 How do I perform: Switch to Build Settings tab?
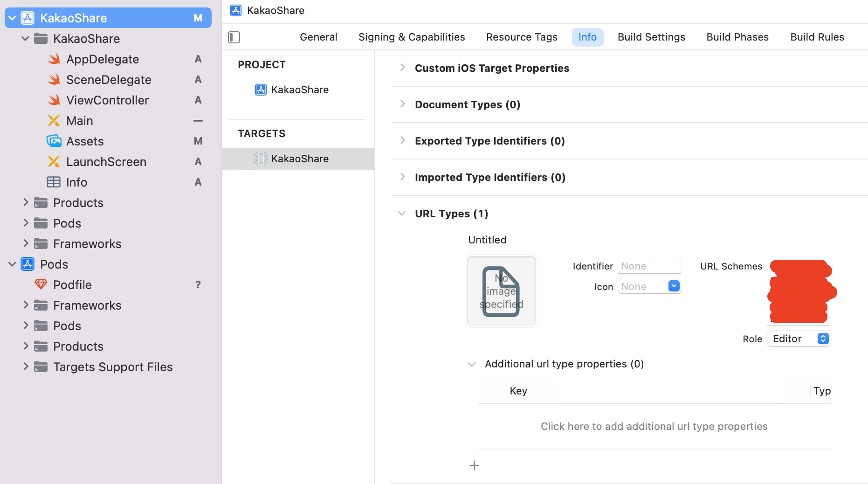pyautogui.click(x=651, y=37)
